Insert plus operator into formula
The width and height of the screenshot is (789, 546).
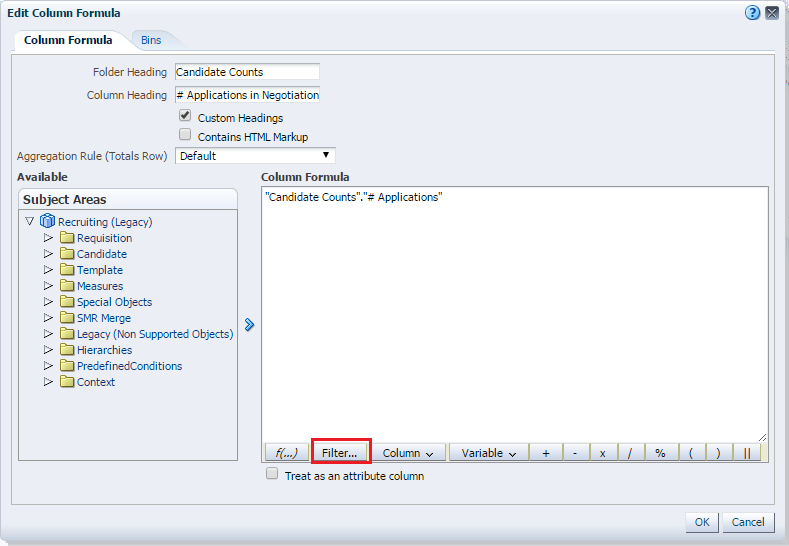pyautogui.click(x=546, y=453)
